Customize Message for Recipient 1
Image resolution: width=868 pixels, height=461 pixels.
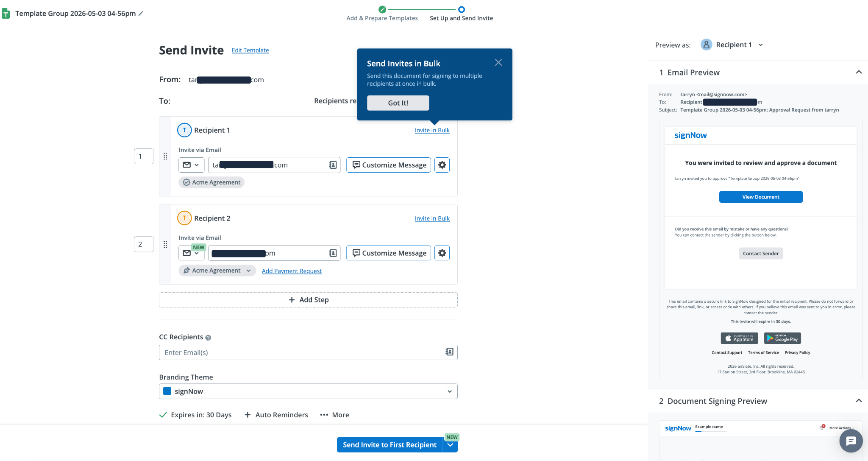(389, 165)
